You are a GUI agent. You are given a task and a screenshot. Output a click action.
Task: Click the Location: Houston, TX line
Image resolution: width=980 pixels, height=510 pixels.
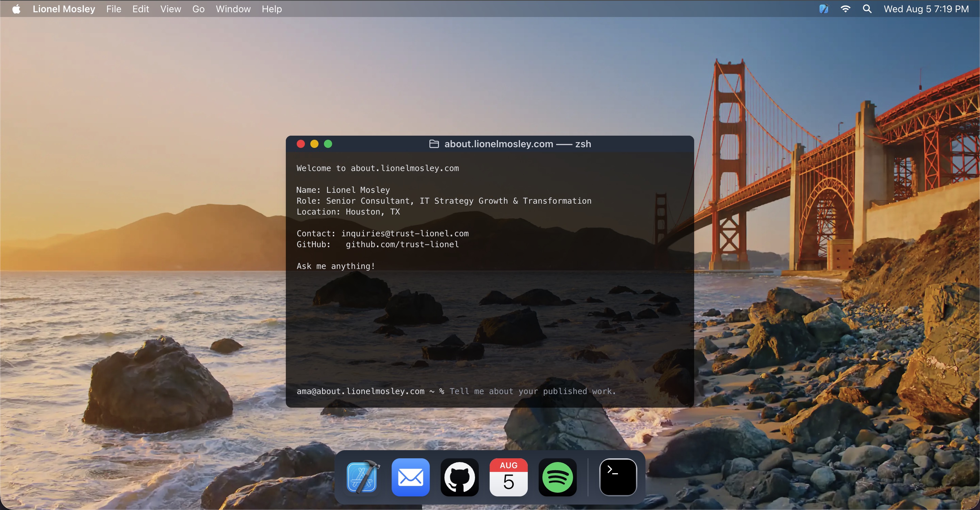[348, 212]
